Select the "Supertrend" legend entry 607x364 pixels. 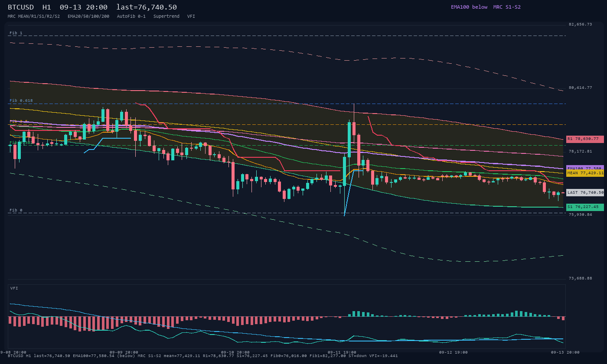(x=166, y=16)
